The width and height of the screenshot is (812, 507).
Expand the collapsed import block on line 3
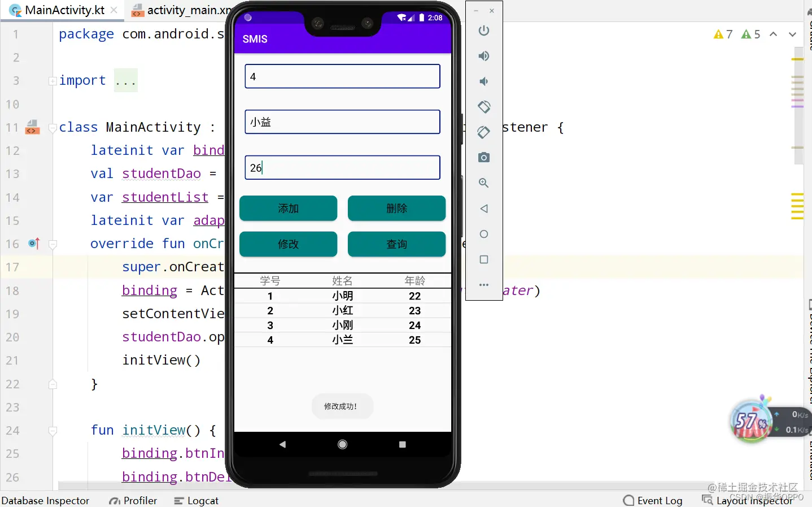coord(53,81)
